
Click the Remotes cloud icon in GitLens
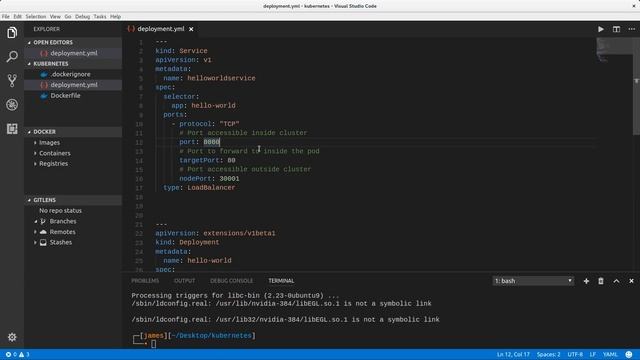click(x=43, y=232)
